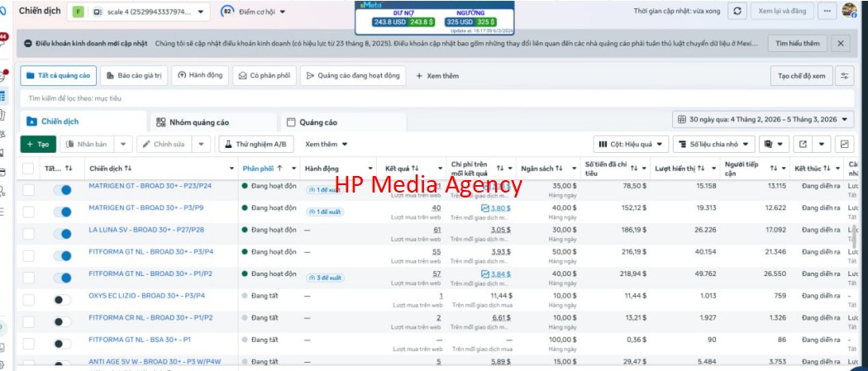Dismiss the business terms update banner
The image size is (868, 371).
click(841, 43)
